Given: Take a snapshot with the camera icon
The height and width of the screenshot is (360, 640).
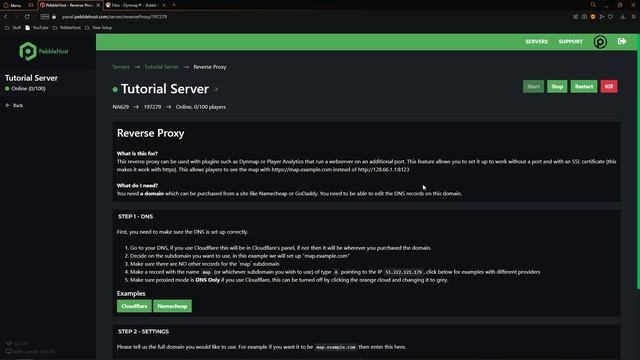Looking at the screenshot, I should tap(584, 17).
